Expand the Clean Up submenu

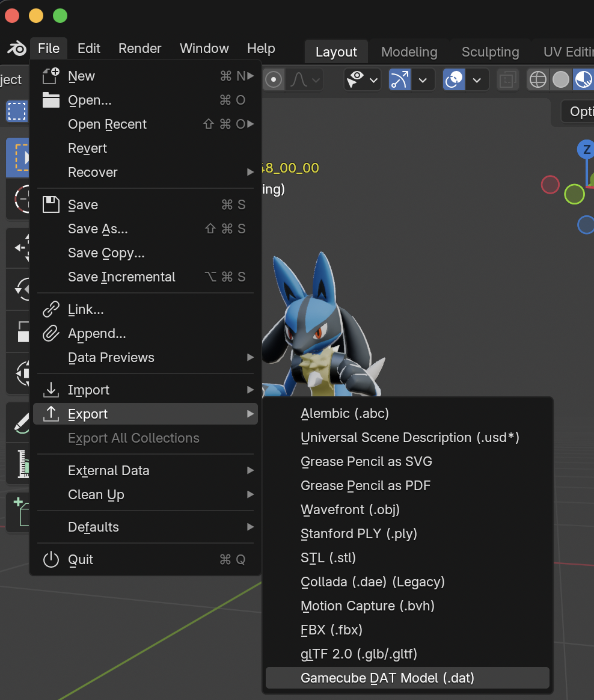[145, 495]
